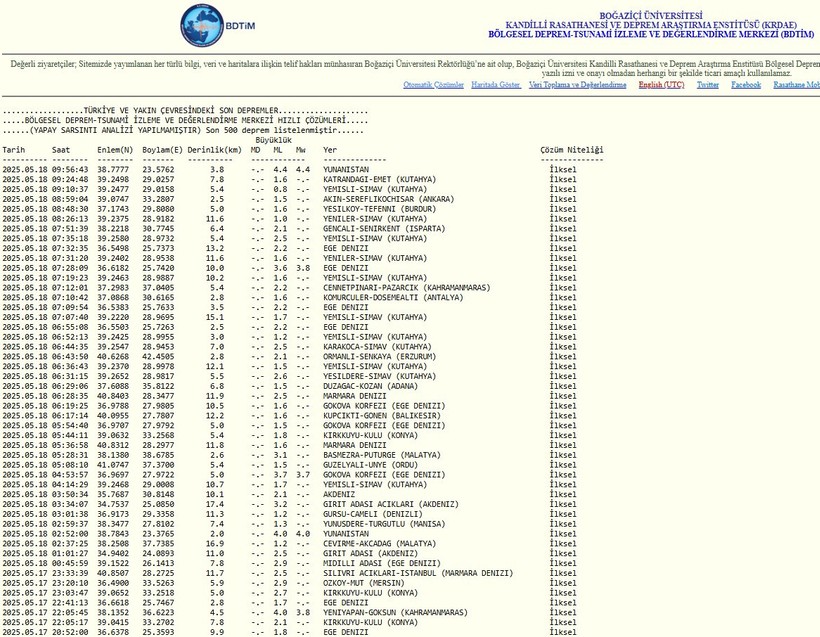Click MIDILLI ADASI (EGE DENIZI) entry
820x637 pixels.
click(382, 563)
